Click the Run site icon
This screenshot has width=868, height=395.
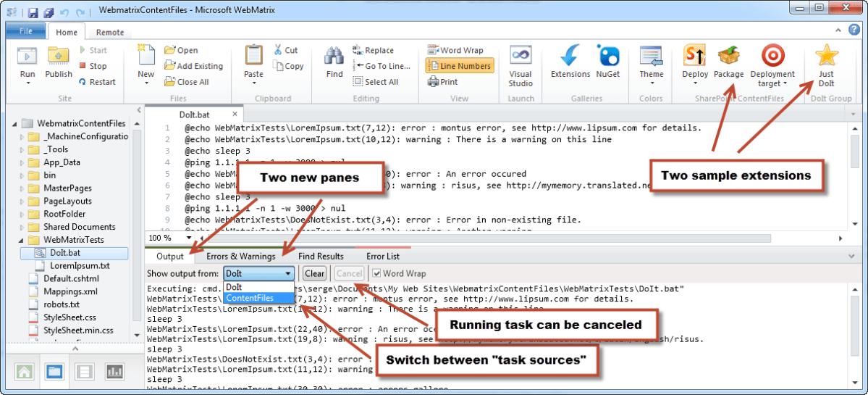coord(27,56)
